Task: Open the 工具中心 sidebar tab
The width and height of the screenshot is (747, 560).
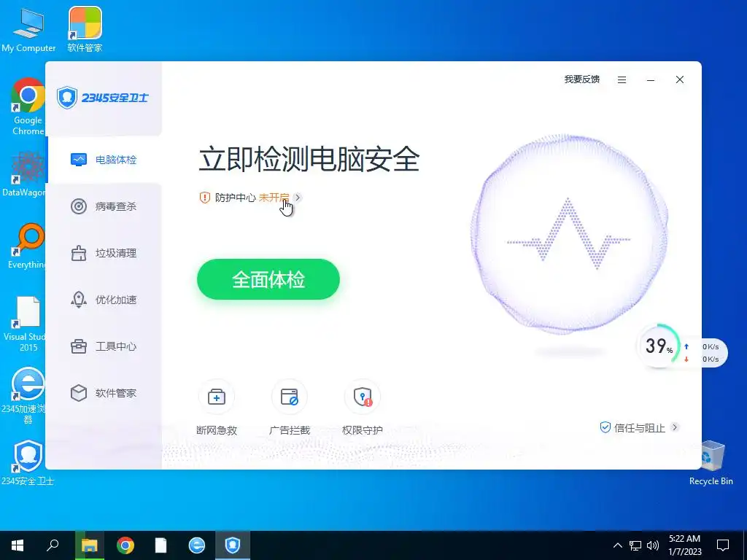Action: pos(105,346)
